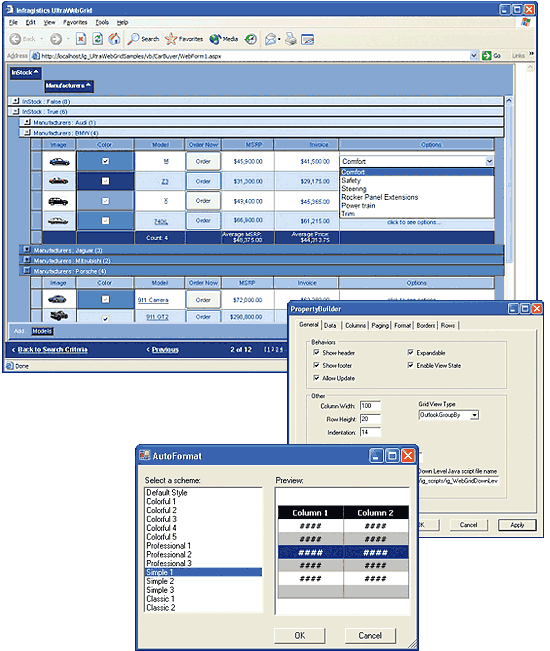This screenshot has width=550, height=651.
Task: Click the Print icon in toolbar
Action: (291, 39)
